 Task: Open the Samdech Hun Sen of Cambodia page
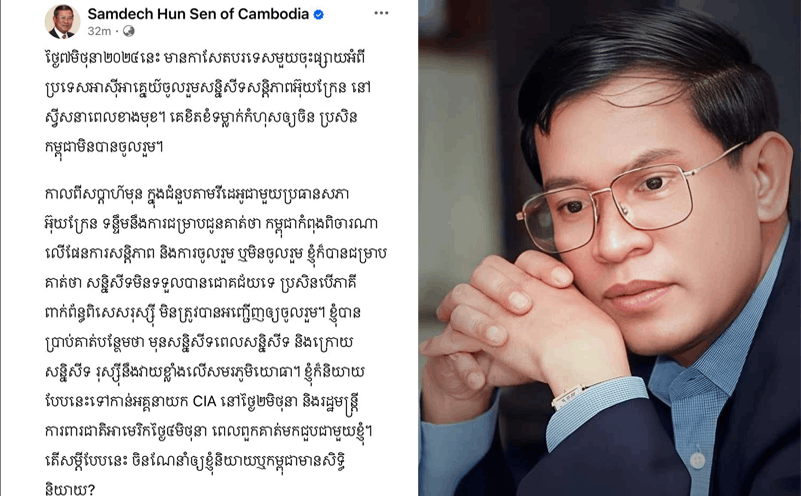pos(198,14)
